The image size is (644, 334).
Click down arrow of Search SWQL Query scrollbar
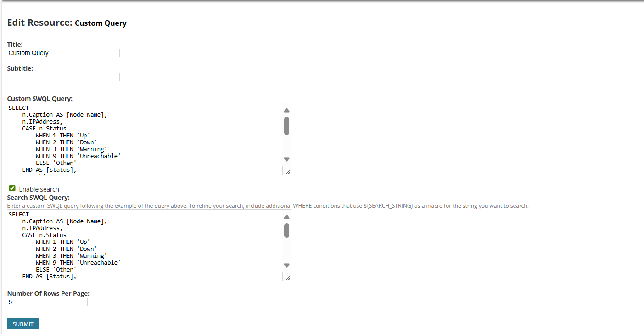[286, 266]
